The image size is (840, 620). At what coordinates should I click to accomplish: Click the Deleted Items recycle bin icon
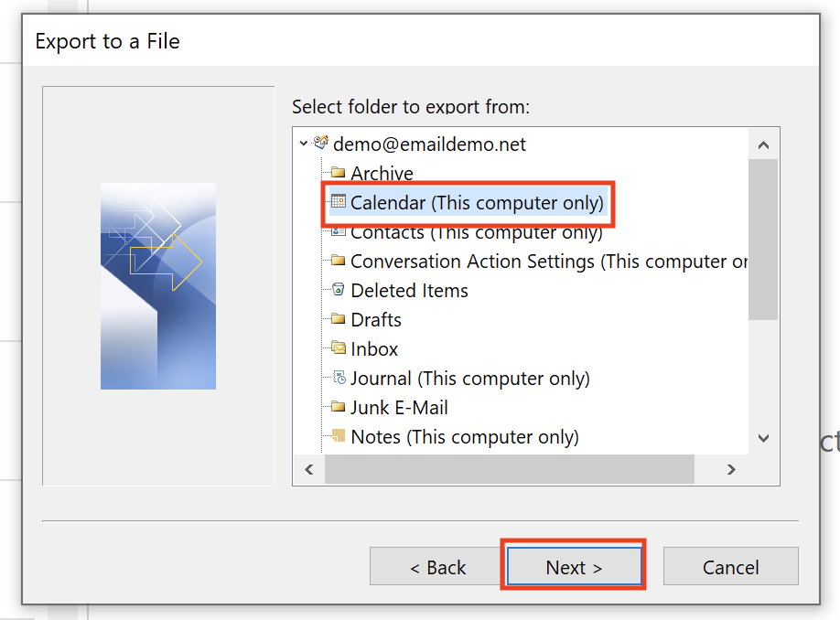click(338, 290)
